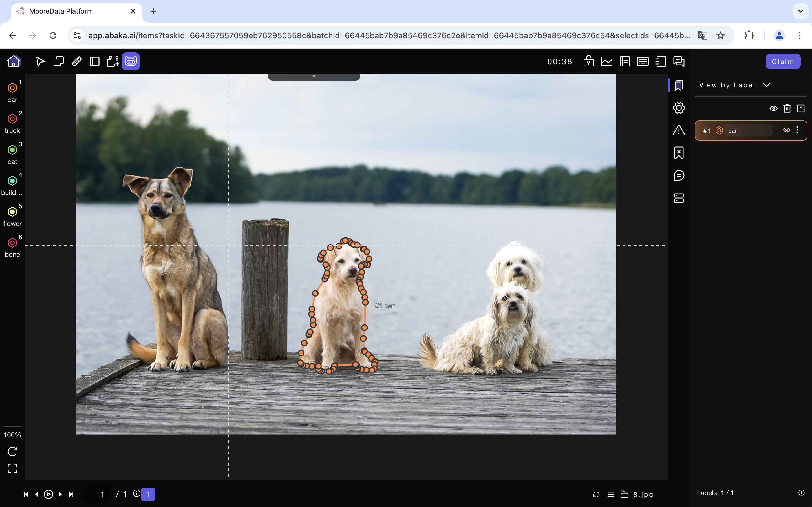Viewport: 812px width, 507px height.
Task: Select the ruler measurement tool
Action: (76, 61)
